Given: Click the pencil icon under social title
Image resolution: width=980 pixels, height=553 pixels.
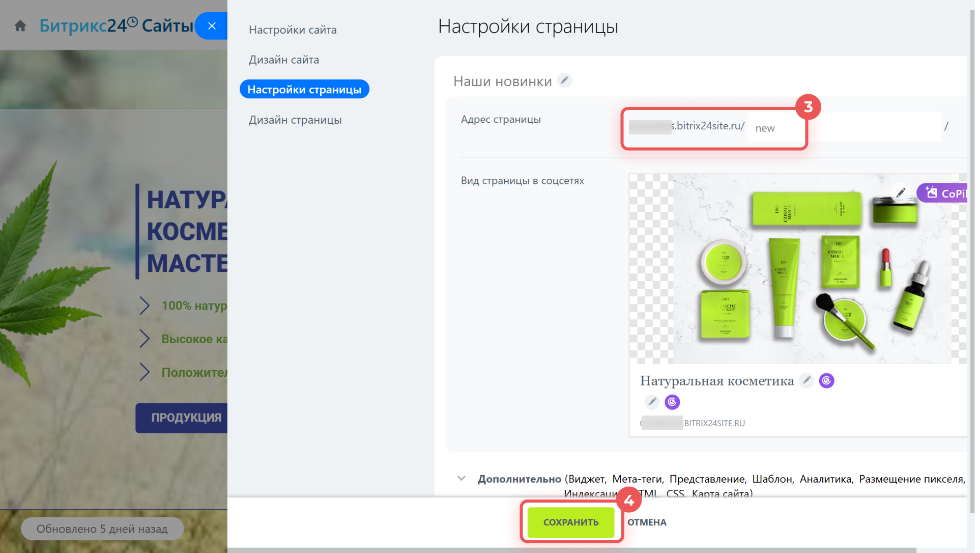Looking at the screenshot, I should click(652, 402).
